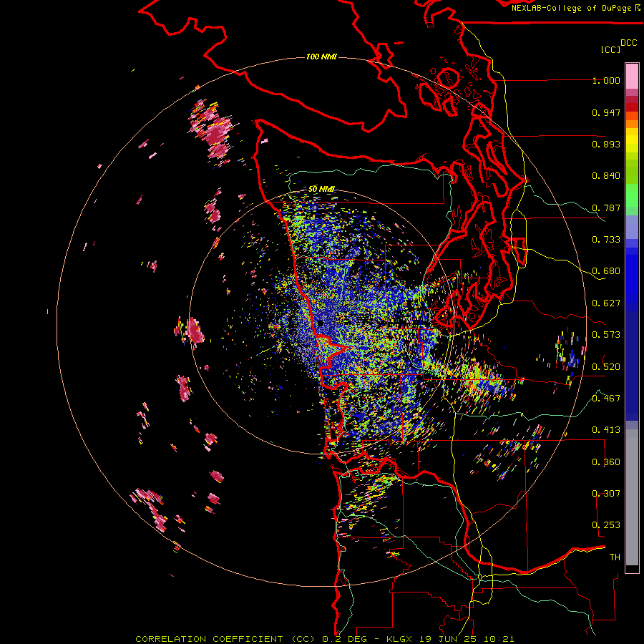The width and height of the screenshot is (644, 644).
Task: Click the KLGX station identifier
Action: [400, 639]
